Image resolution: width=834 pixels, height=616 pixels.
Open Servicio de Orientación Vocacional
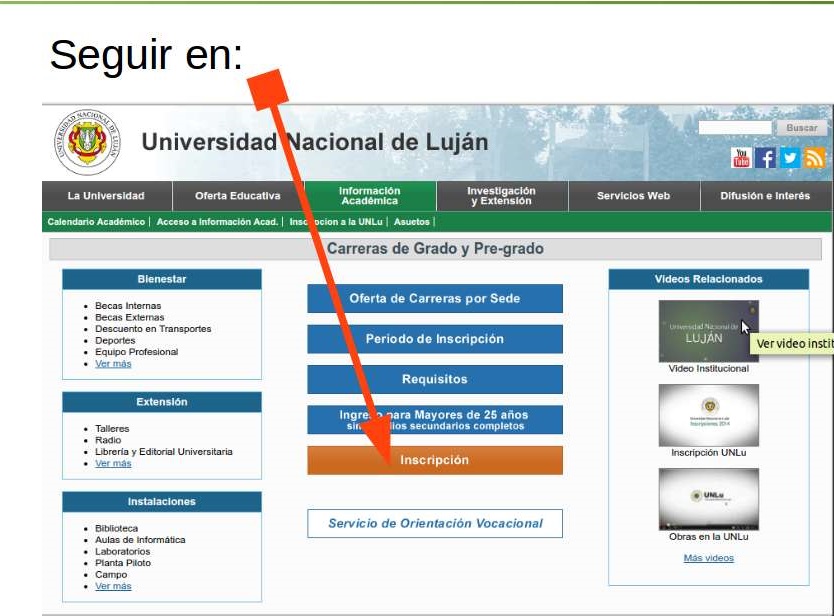[x=434, y=523]
